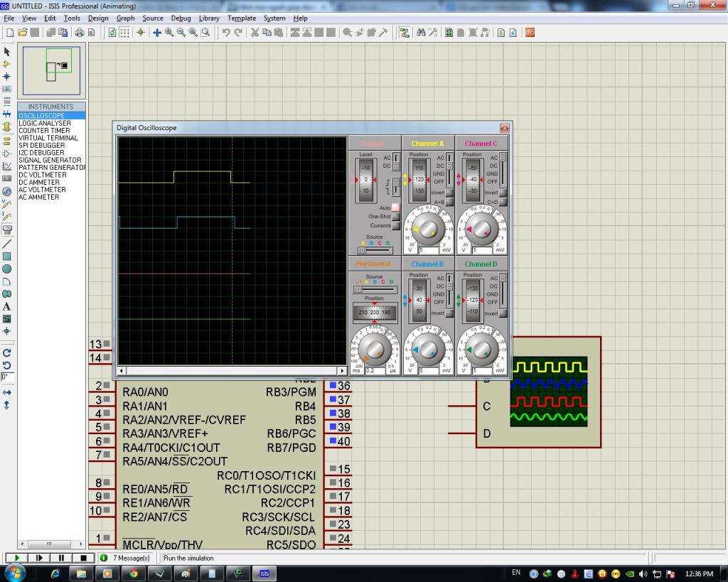The image size is (728, 582).
Task: Toggle the grid display toolbar icon
Action: pyautogui.click(x=124, y=33)
